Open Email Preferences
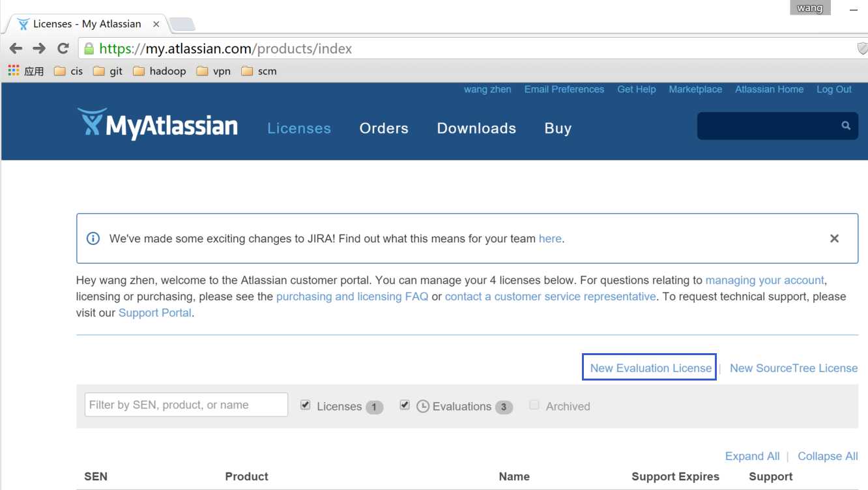 click(x=564, y=89)
